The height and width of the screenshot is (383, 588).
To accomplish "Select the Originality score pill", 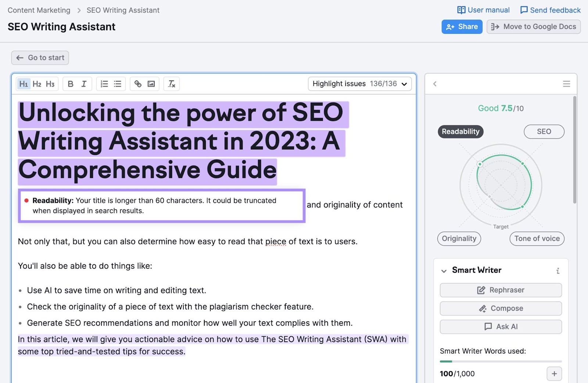I will 459,238.
